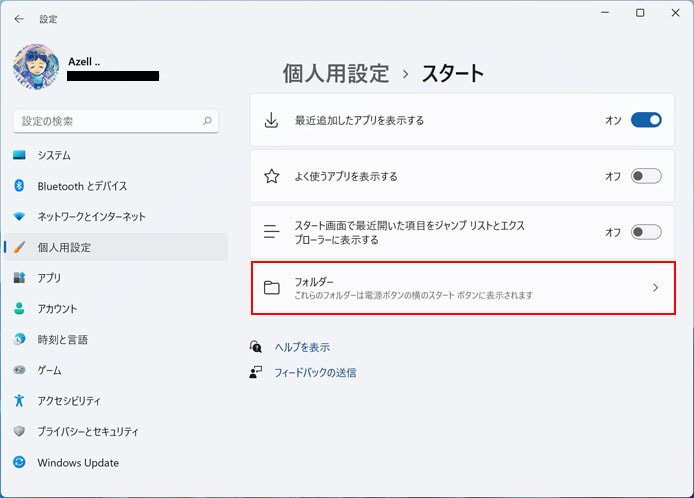Click フィードバックの送信 link

315,373
